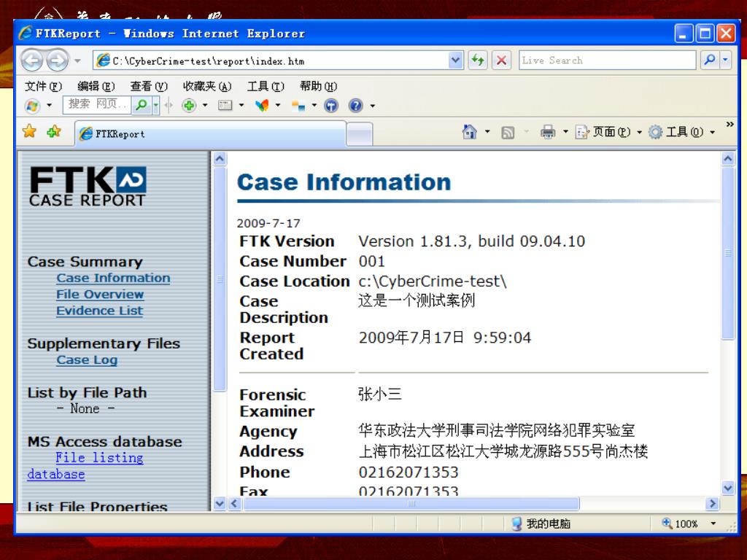Click the FTK Case Report logo
The height and width of the screenshot is (560, 747).
click(88, 186)
